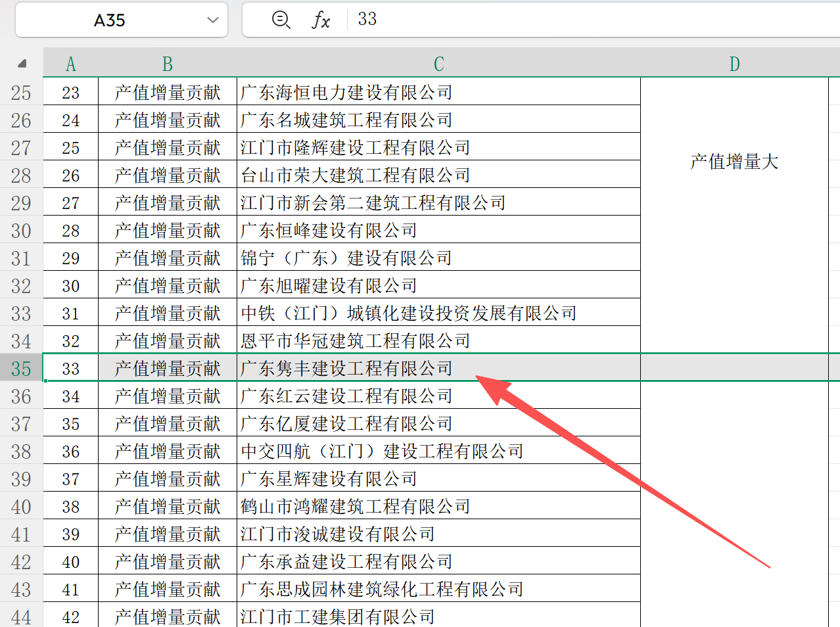
Task: Click the formula bar input showing 33
Action: (592, 20)
